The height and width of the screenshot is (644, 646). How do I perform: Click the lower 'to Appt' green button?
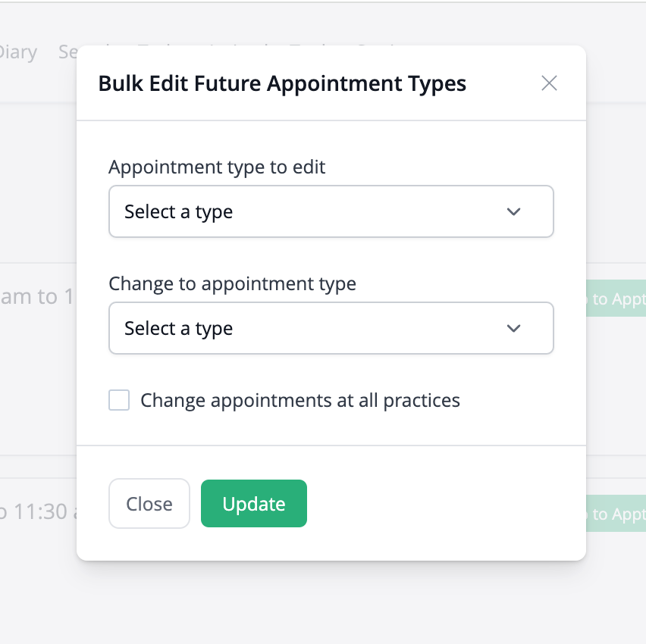pos(616,514)
